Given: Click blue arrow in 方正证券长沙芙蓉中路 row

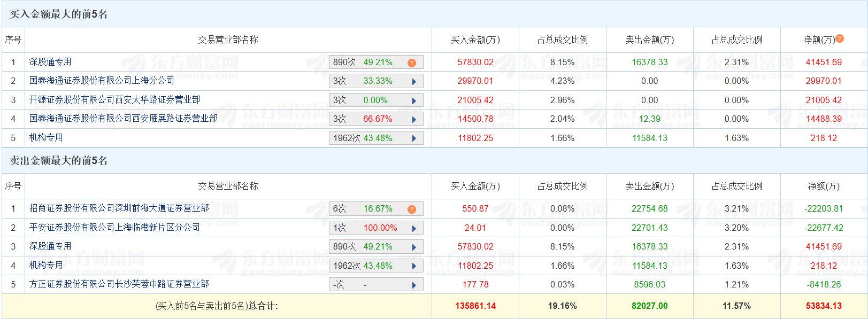Looking at the screenshot, I should click(414, 285).
